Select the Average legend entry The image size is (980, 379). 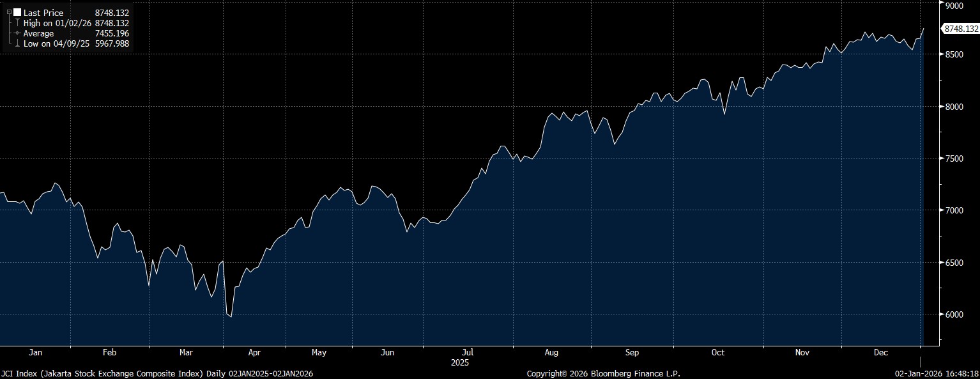point(38,33)
